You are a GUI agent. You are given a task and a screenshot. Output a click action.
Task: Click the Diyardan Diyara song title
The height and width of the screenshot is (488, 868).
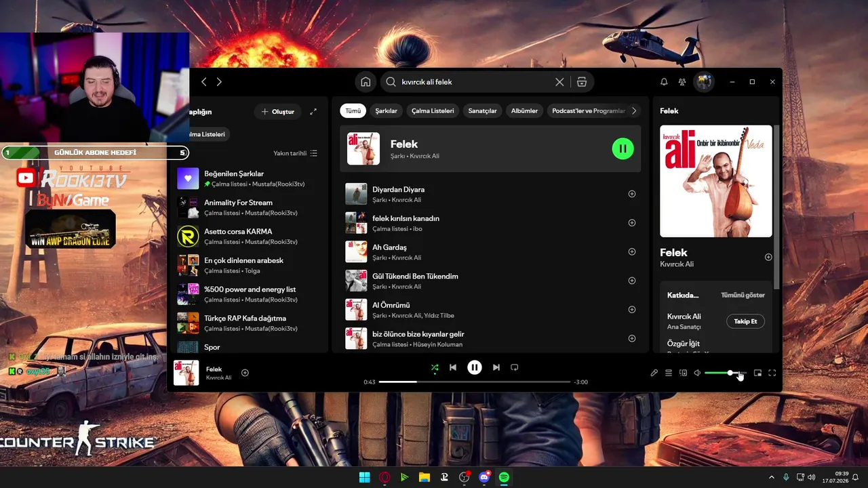398,190
